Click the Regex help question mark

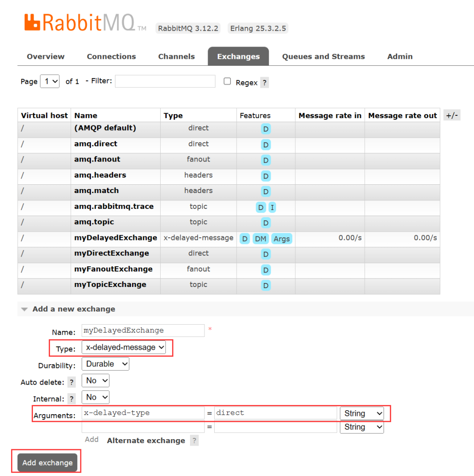(x=264, y=82)
